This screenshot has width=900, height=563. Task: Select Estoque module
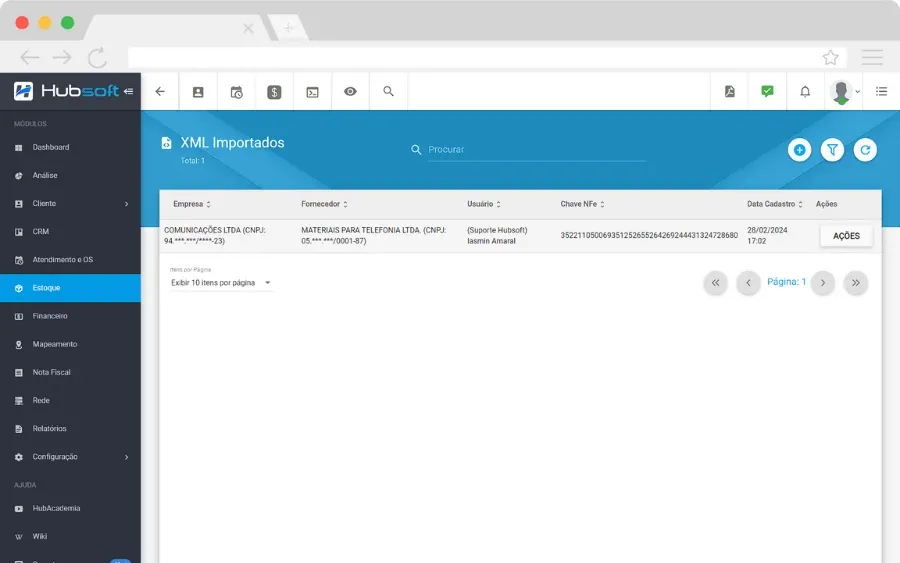click(x=70, y=288)
